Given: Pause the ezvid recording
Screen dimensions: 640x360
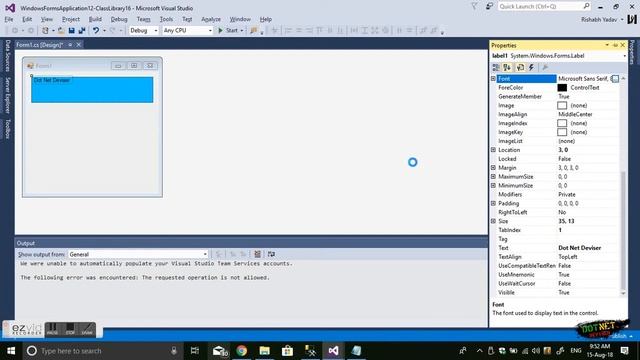Looking at the screenshot, I should coord(52,329).
